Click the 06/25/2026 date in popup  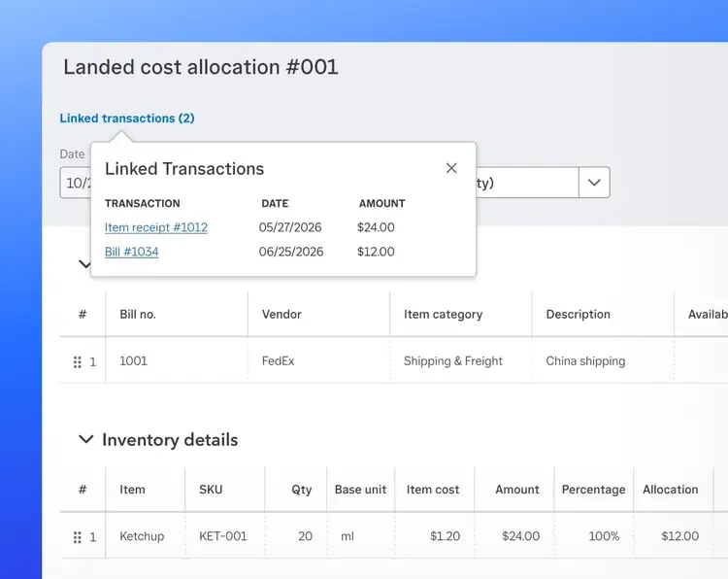point(291,252)
